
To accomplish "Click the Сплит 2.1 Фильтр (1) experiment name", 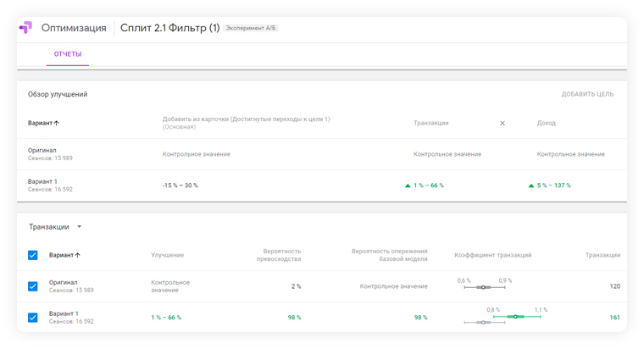I will [169, 28].
